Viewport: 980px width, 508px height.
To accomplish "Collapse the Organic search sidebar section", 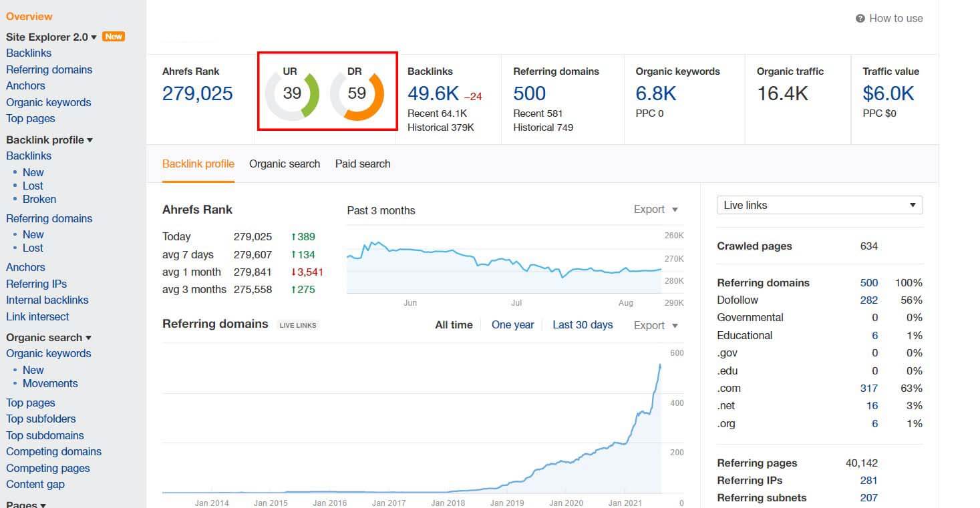I will click(x=49, y=337).
